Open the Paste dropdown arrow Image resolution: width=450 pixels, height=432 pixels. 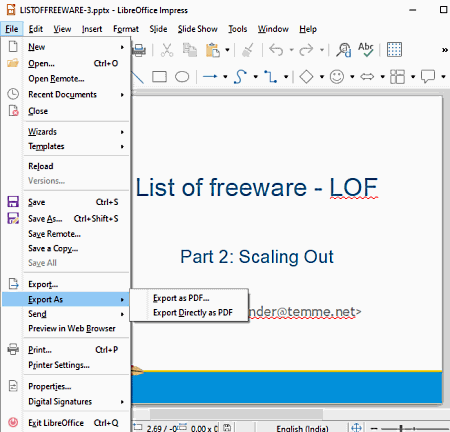227,50
